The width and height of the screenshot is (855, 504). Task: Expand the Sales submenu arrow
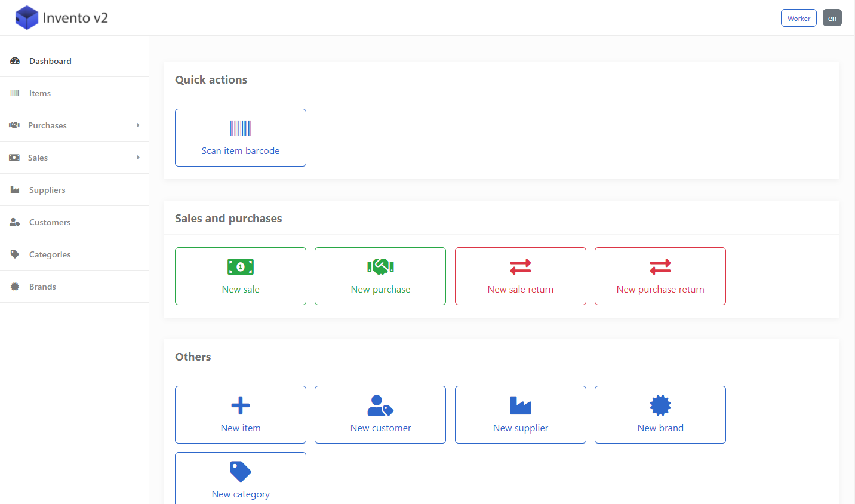tap(138, 158)
